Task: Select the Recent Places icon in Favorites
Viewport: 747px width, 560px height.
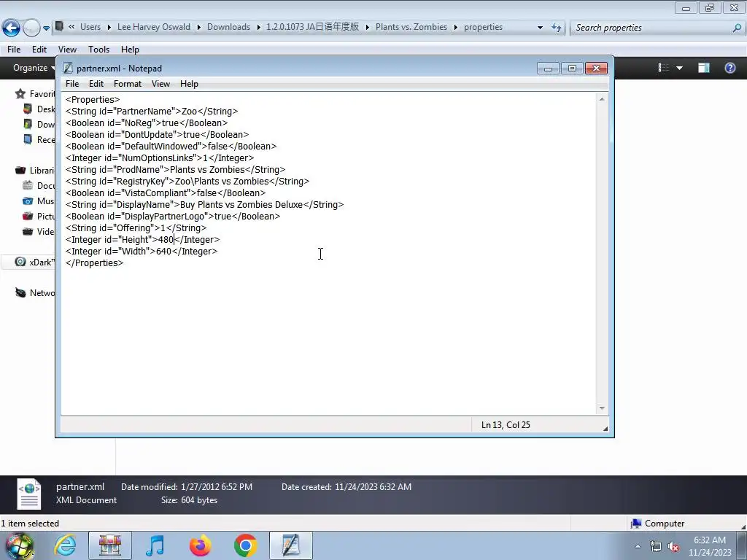Action: 28,139
